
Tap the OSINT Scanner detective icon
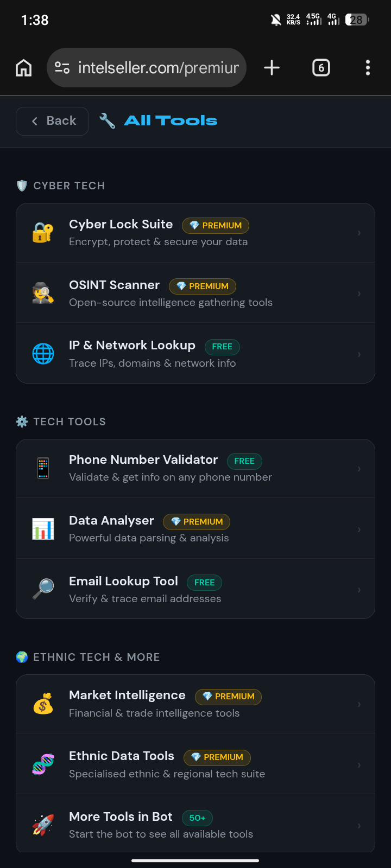(x=43, y=293)
